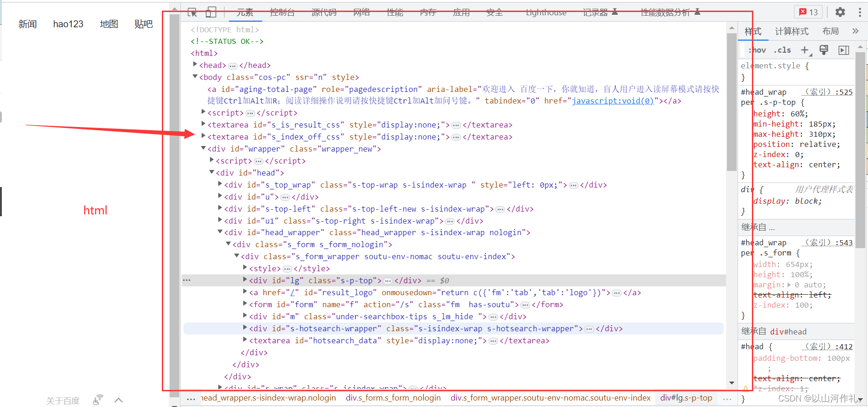Viewport: 868px width, 407px height.
Task: Click the DOM tree scroll-down arrow
Action: point(732,383)
